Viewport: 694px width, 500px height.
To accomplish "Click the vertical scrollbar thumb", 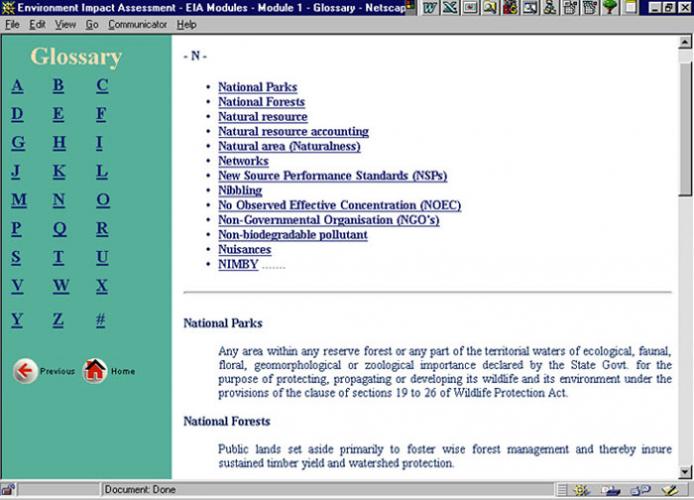I will coord(685,129).
